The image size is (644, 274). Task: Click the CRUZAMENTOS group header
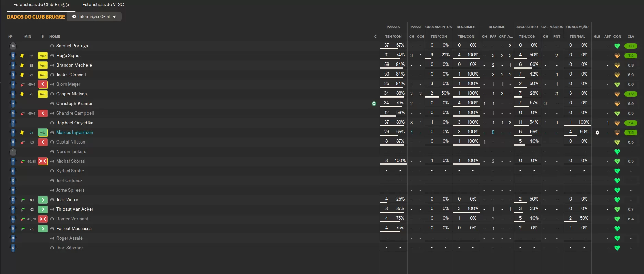click(438, 27)
